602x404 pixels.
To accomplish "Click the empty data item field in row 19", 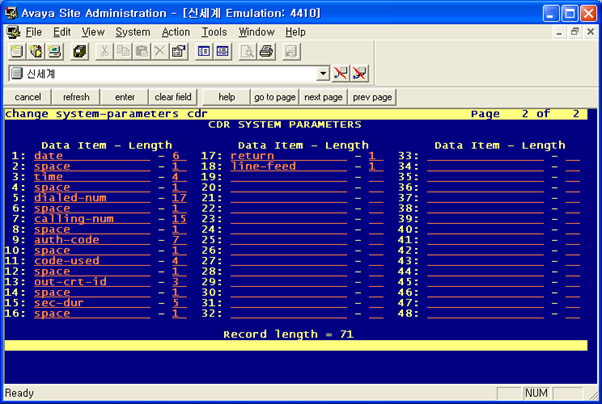I will [289, 177].
